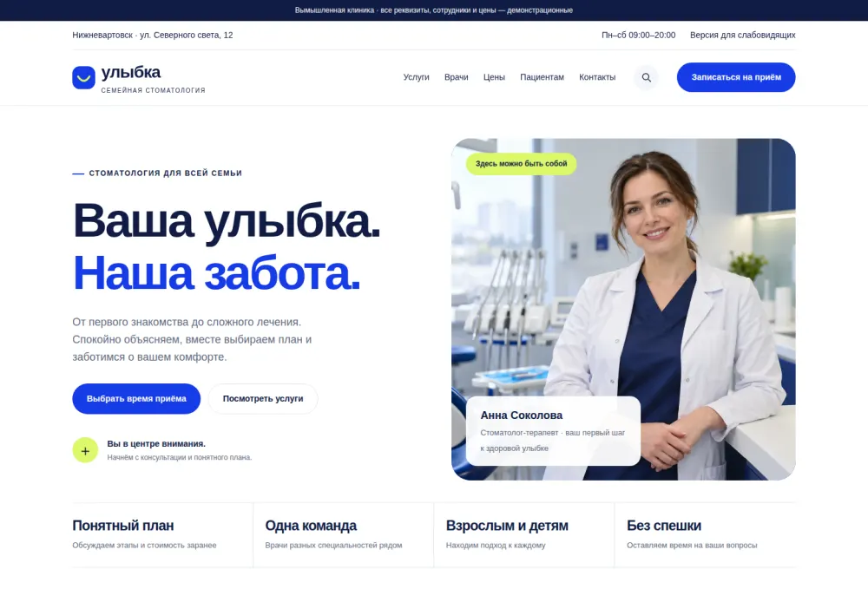
Task: Click the СТОМАТОЛОГИЯ ДЛЯ ВСЕЙ СЕМЬИ label
Action: pyautogui.click(x=166, y=173)
